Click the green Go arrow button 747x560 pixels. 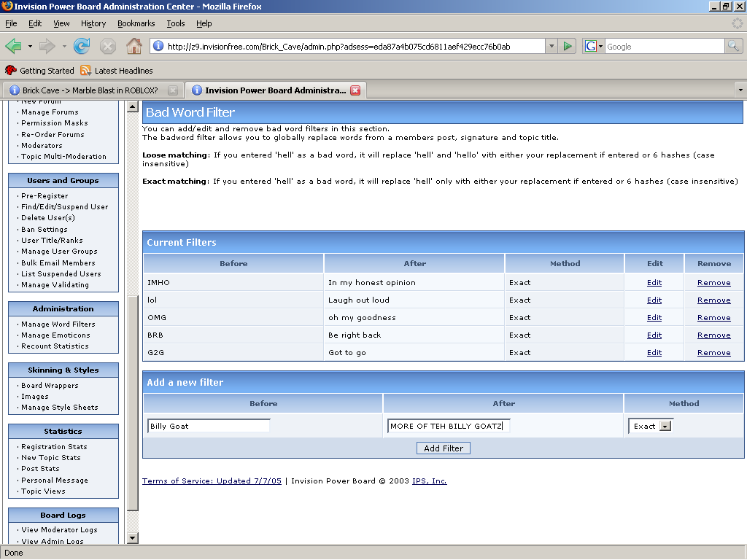pyautogui.click(x=568, y=46)
